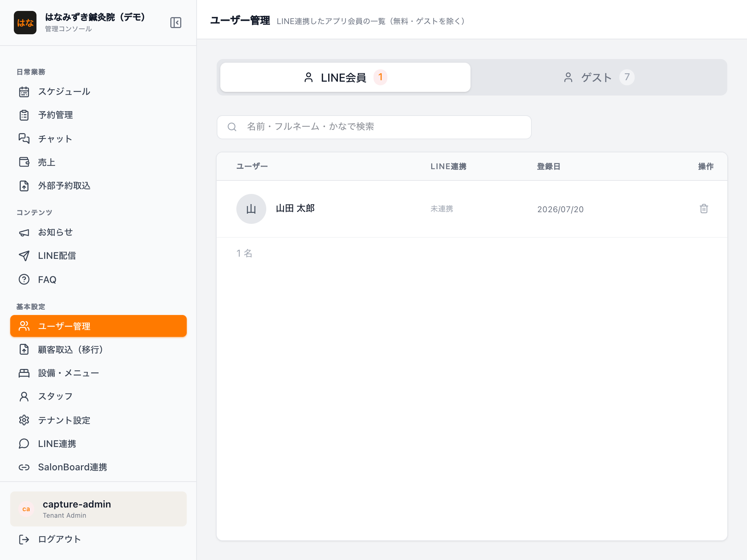Click 未連携 status text
The image size is (747, 560).
442,209
